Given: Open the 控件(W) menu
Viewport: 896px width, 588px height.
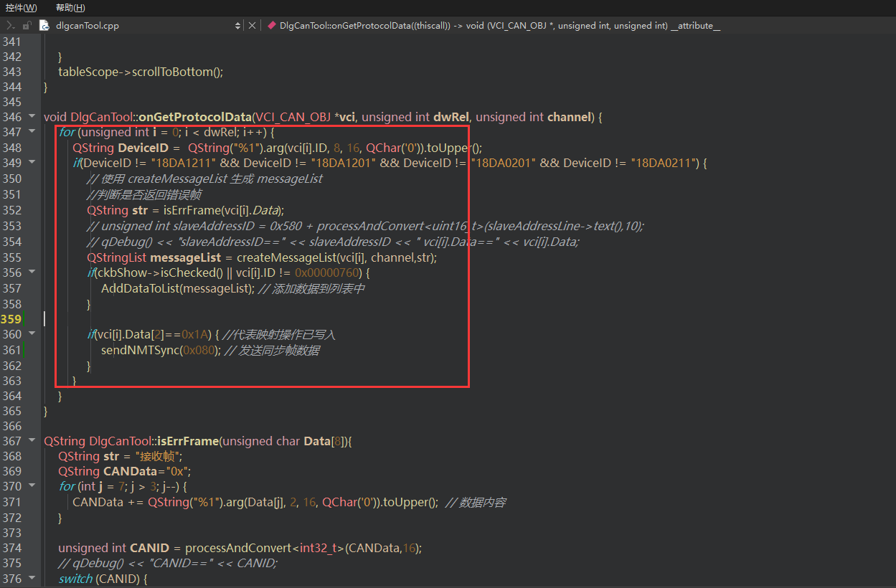Looking at the screenshot, I should [21, 8].
